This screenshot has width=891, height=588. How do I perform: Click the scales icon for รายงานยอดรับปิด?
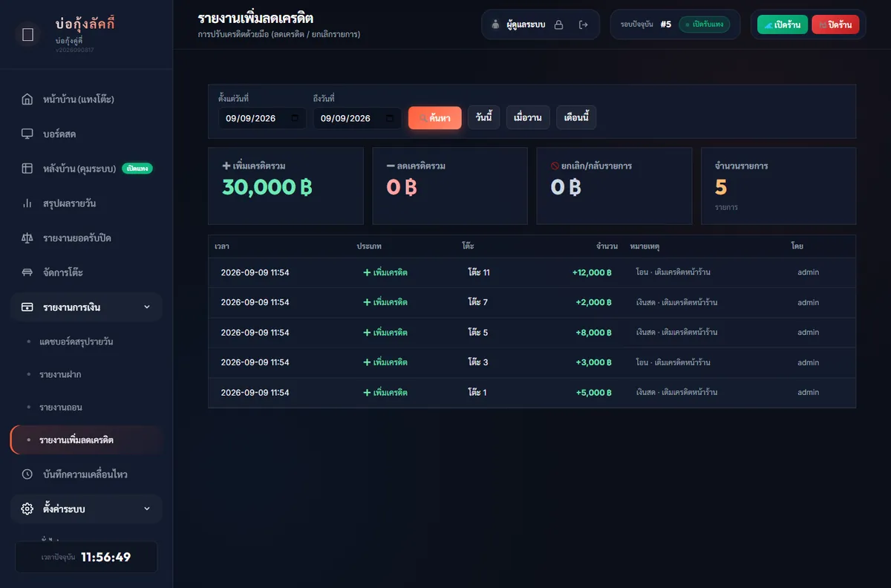click(27, 238)
